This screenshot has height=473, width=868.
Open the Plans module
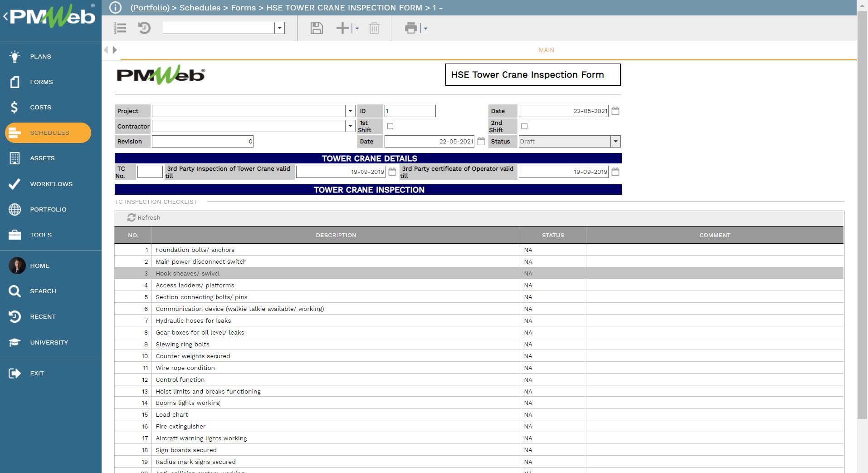click(x=40, y=56)
